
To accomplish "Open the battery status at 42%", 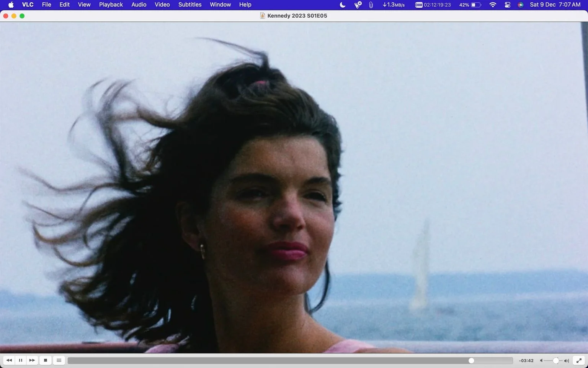I will (470, 5).
